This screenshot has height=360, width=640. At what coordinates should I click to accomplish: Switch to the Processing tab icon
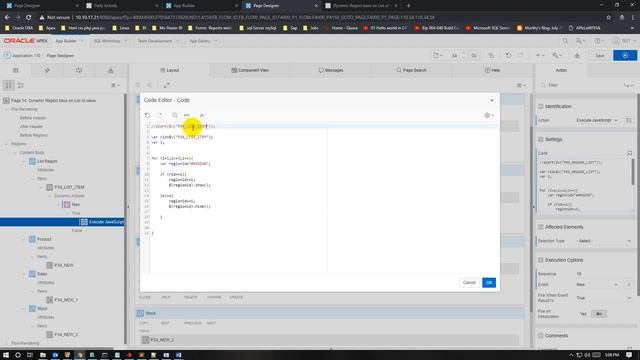(79, 70)
